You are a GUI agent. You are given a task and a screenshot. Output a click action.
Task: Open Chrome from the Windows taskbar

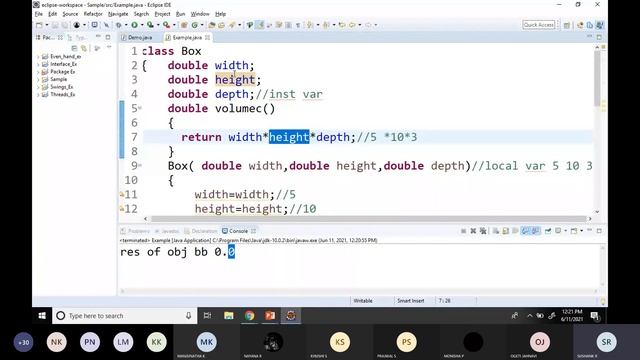pos(249,316)
